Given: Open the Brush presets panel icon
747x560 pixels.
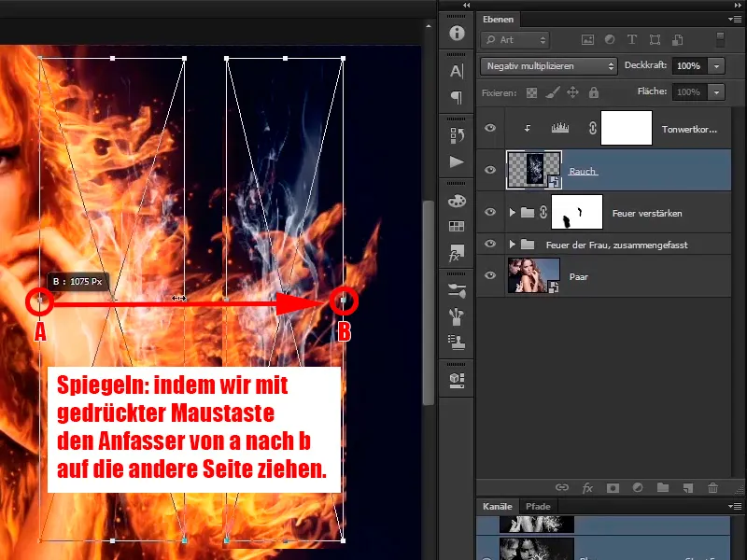Looking at the screenshot, I should click(x=457, y=290).
